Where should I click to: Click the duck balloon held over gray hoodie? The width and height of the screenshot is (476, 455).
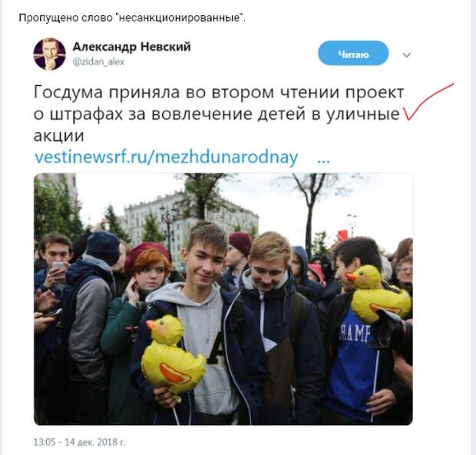pos(171,354)
